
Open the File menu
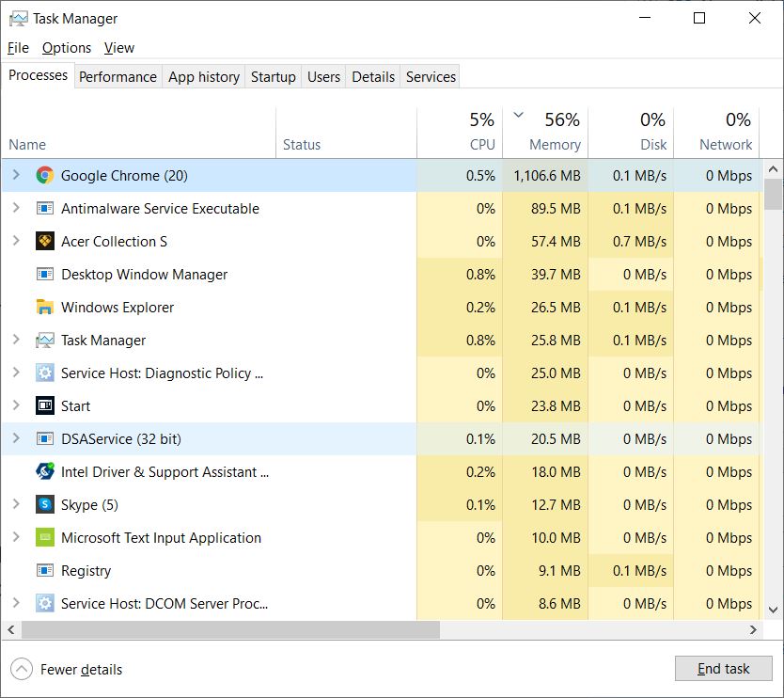18,48
